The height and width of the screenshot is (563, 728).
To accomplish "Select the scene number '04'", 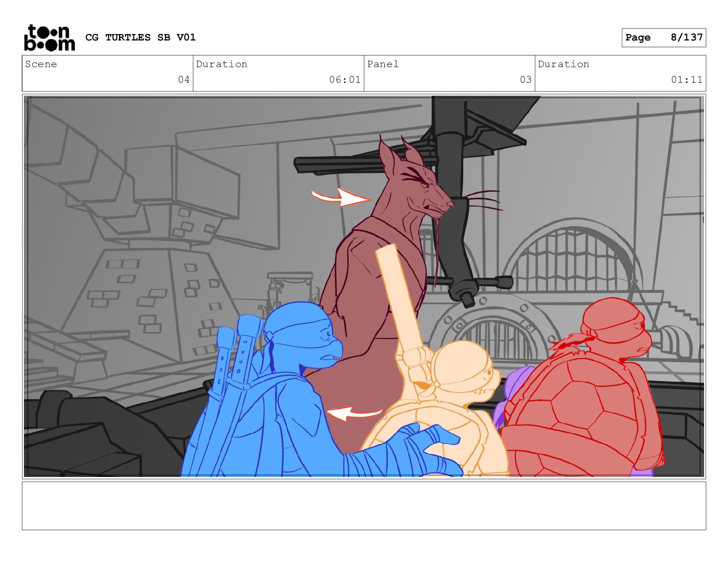I will (x=184, y=80).
